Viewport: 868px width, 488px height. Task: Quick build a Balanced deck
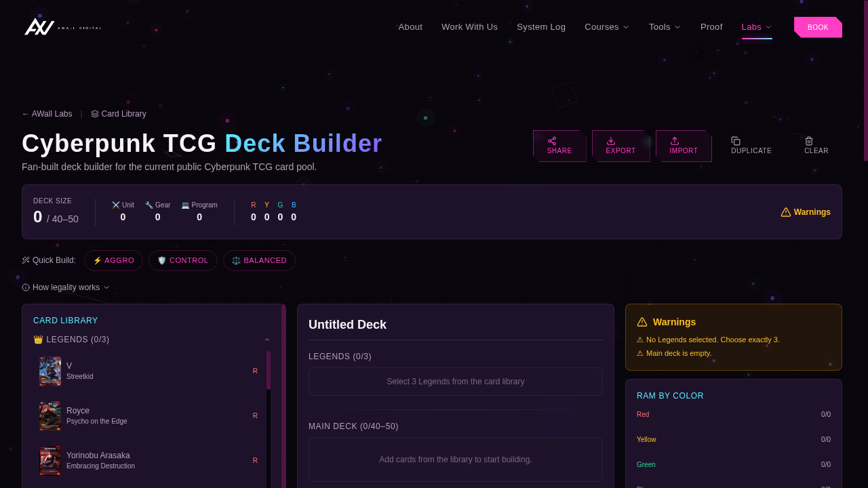[x=259, y=260]
